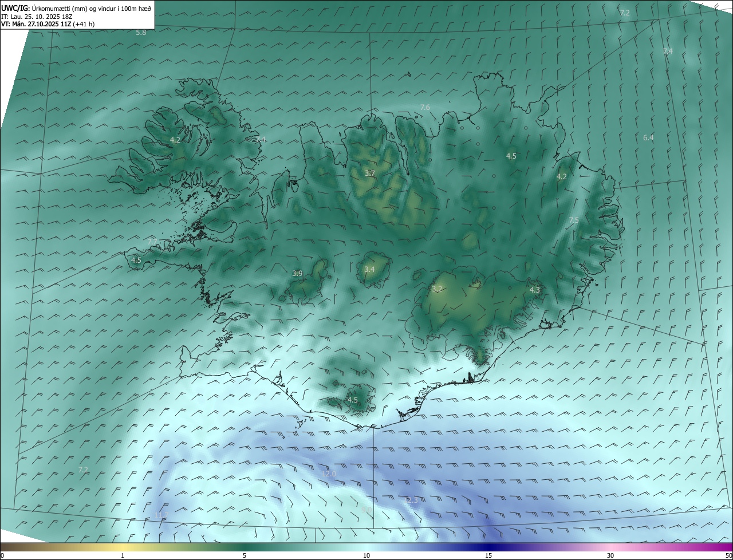
Task: Click the 30 tick on the color scale
Action: point(610,555)
